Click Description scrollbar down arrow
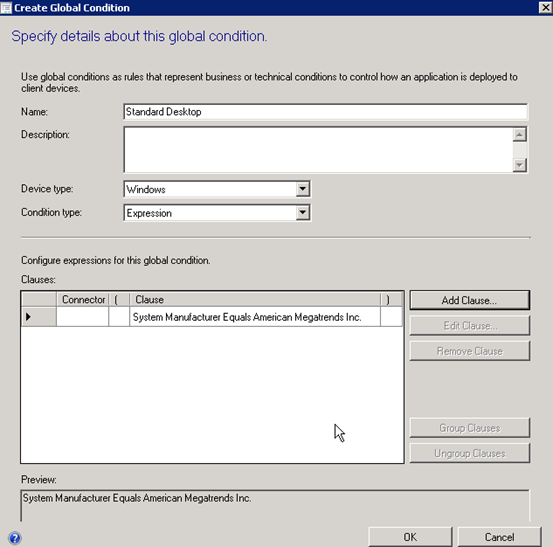The height and width of the screenshot is (547, 553). [x=519, y=165]
